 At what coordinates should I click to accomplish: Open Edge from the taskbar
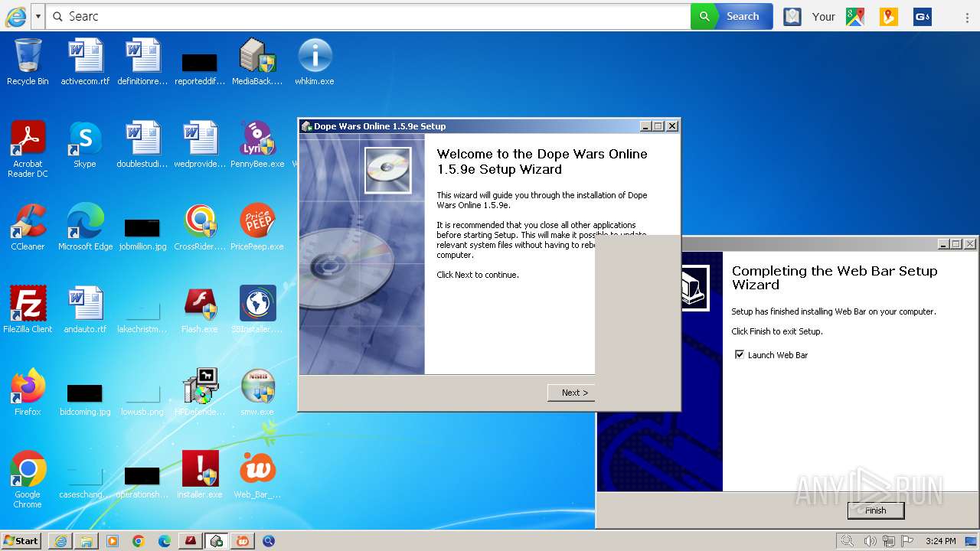pyautogui.click(x=165, y=541)
